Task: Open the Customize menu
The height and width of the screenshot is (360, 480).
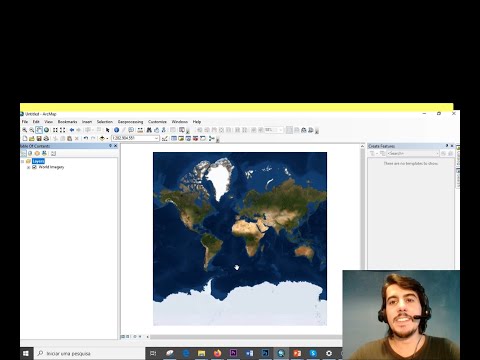Action: [157, 122]
